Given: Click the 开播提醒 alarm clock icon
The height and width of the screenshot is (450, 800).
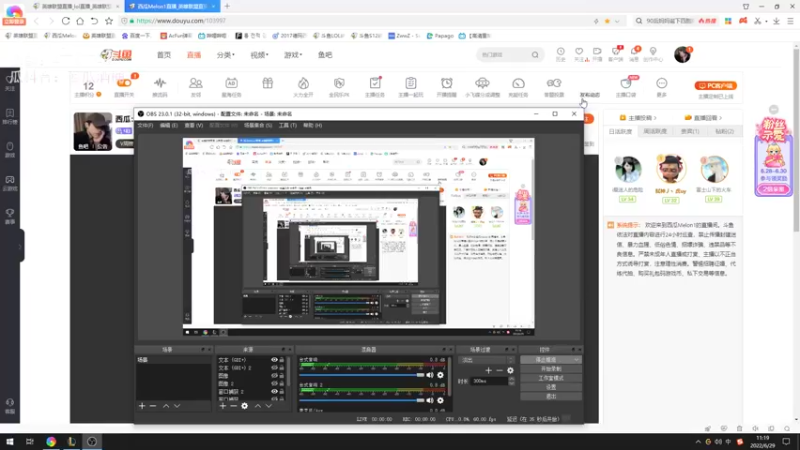Looking at the screenshot, I should pyautogui.click(x=446, y=83).
